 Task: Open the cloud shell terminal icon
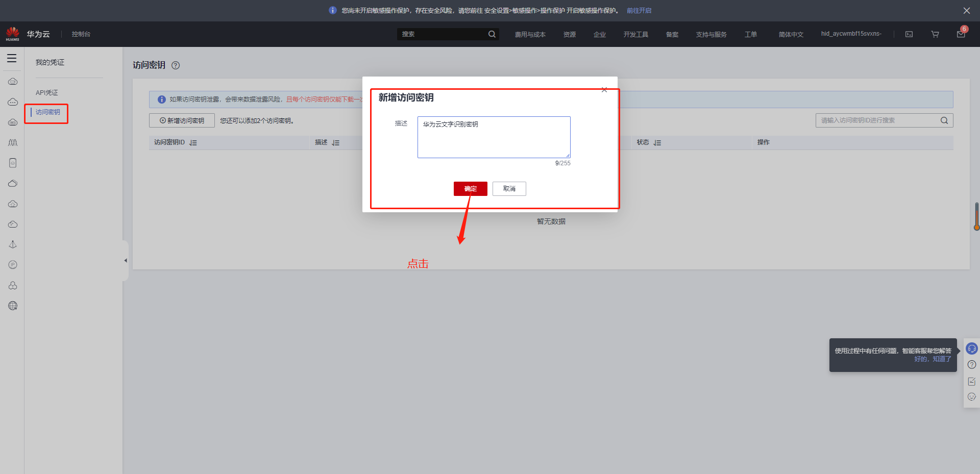(x=909, y=34)
